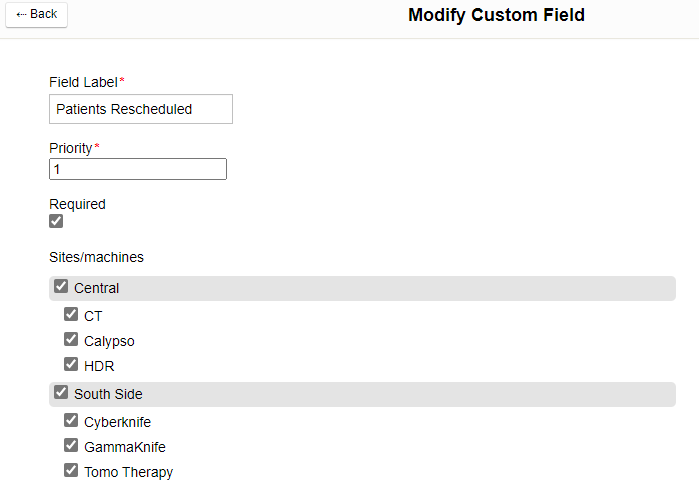Viewport: 699px width, 483px height.
Task: Click the "Modify Custom Field" page title
Action: click(x=496, y=15)
